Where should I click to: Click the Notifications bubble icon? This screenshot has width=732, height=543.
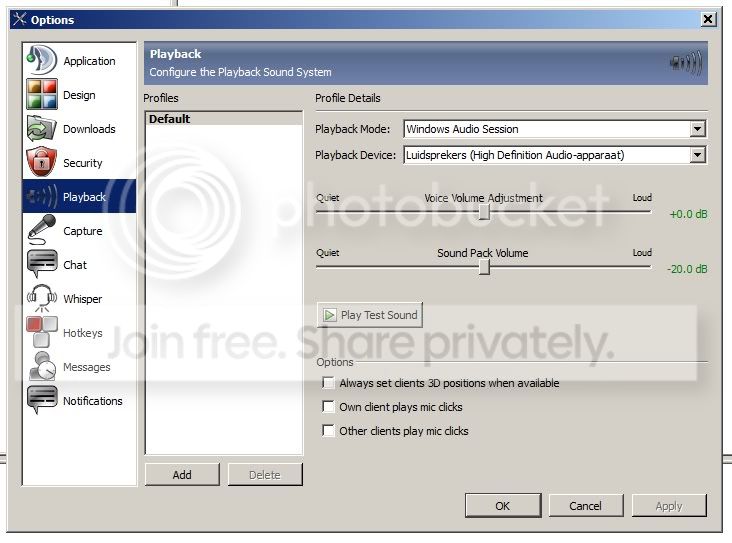point(42,400)
